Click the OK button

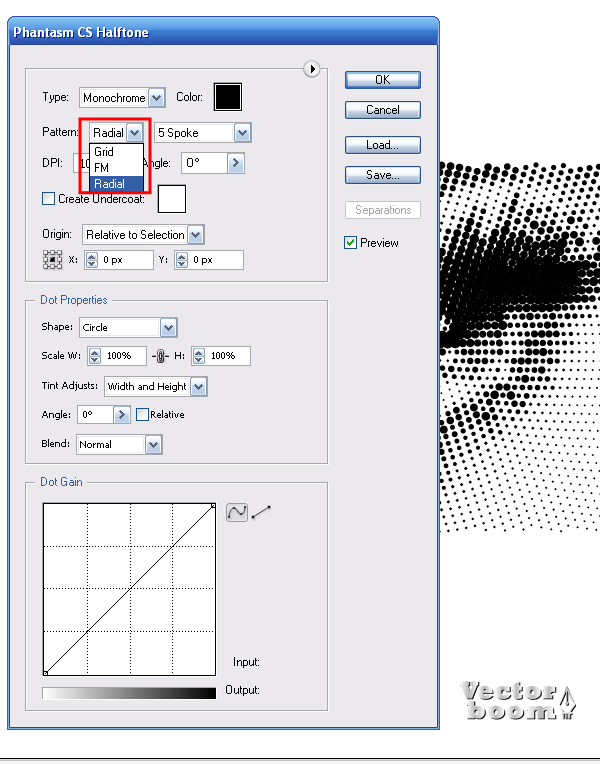pyautogui.click(x=383, y=80)
